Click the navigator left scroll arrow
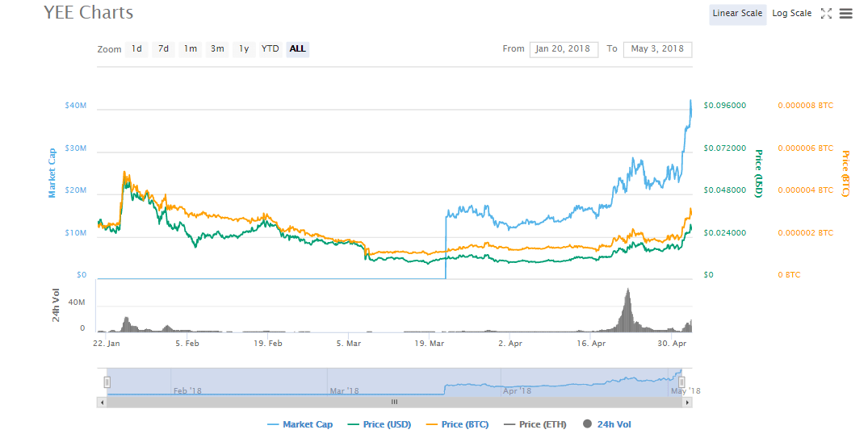868x438 pixels. (102, 401)
